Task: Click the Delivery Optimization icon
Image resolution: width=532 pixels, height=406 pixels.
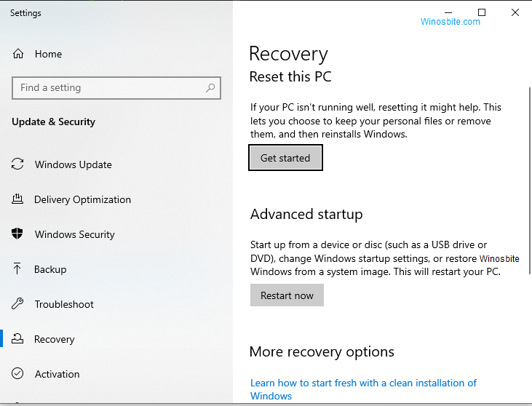Action: (x=17, y=199)
